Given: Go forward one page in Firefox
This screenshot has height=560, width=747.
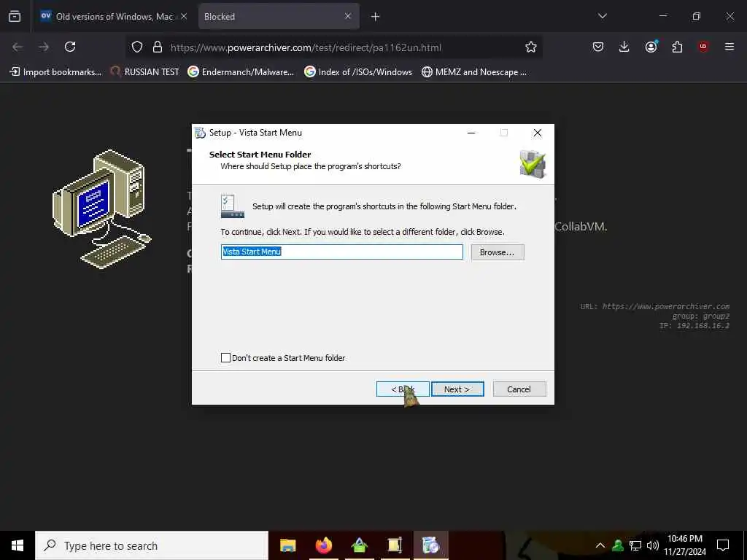Looking at the screenshot, I should click(x=44, y=47).
